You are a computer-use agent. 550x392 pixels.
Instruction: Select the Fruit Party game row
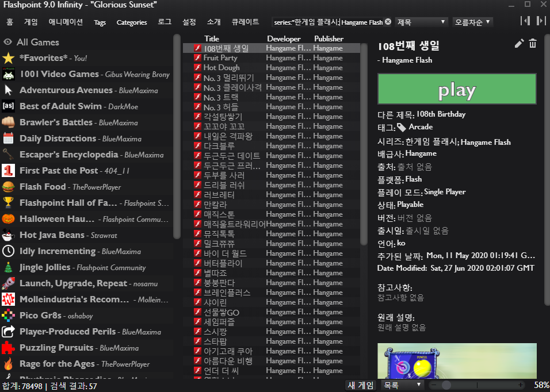[272, 58]
